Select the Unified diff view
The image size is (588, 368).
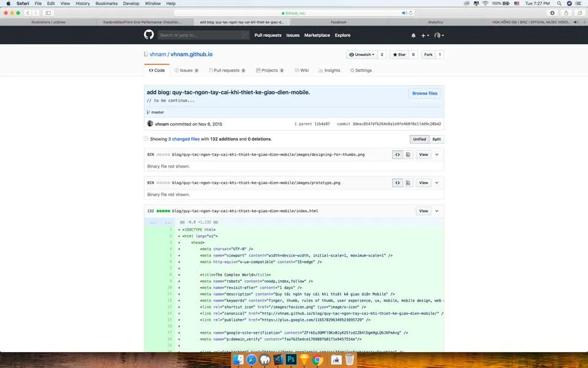point(419,139)
